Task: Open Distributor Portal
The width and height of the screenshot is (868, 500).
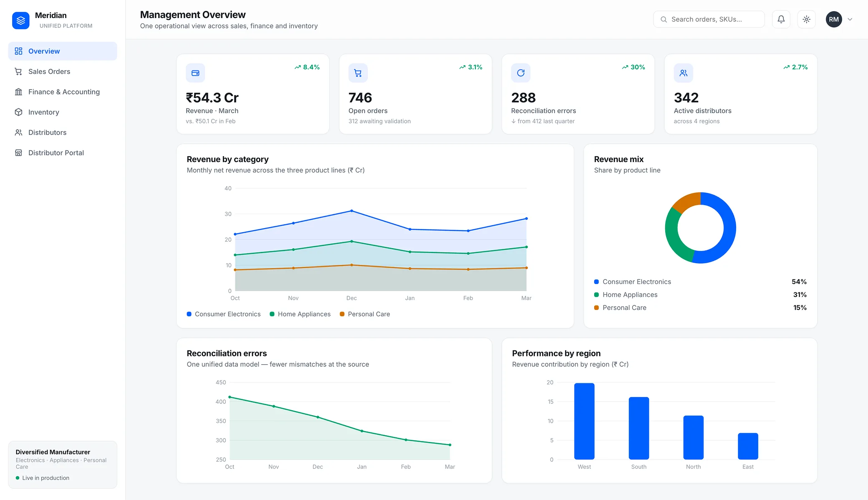Action: click(63, 153)
